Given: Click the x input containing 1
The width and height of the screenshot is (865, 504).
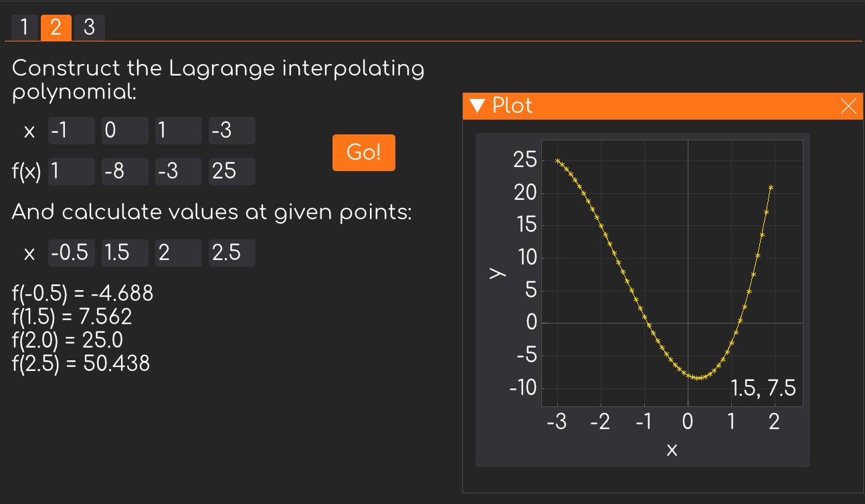Looking at the screenshot, I should (178, 130).
